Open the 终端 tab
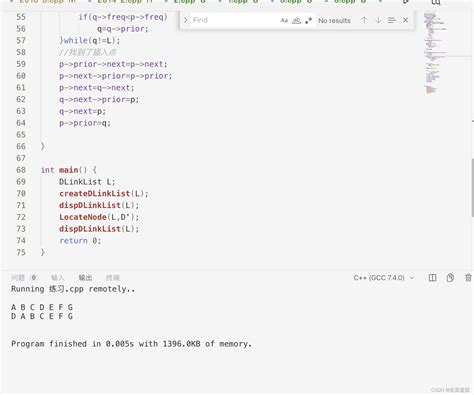Screen dimensions: 474x395 [113, 278]
